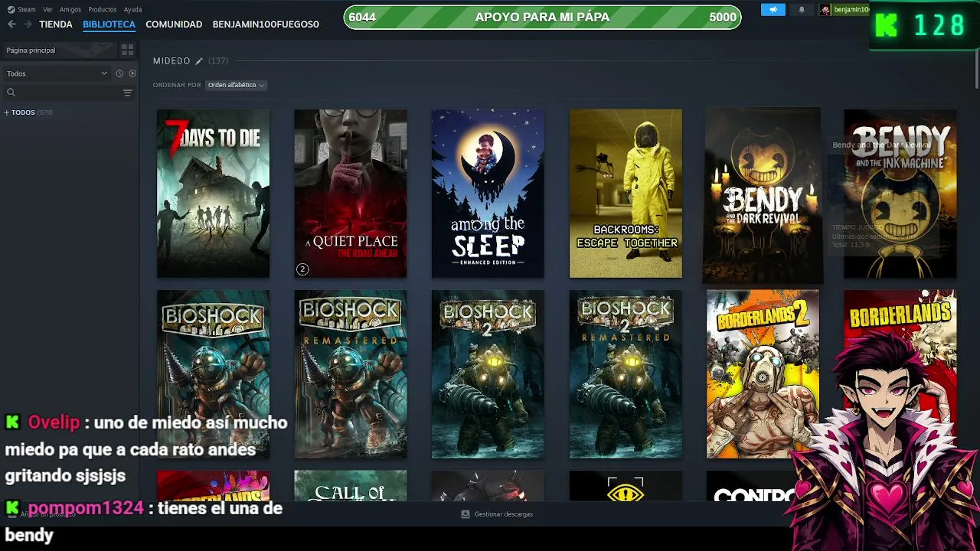Viewport: 980px width, 551px height.
Task: Sort by recent activity clock icon
Action: (x=119, y=73)
